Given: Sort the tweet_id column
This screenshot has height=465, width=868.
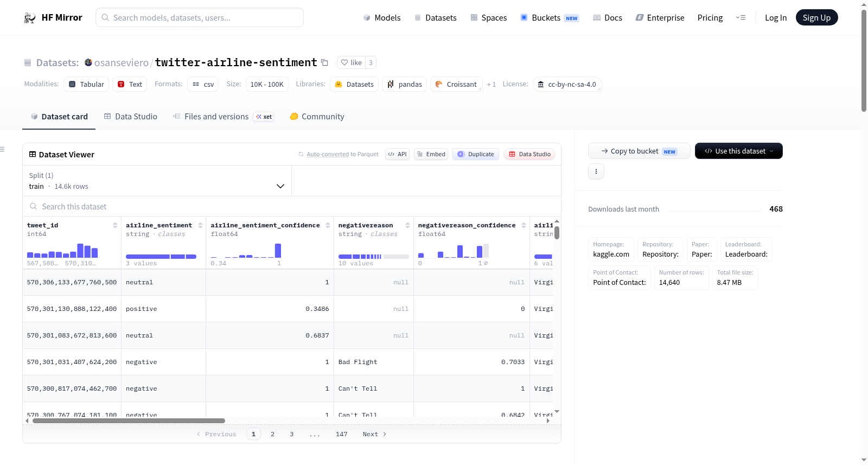Looking at the screenshot, I should 115,225.
